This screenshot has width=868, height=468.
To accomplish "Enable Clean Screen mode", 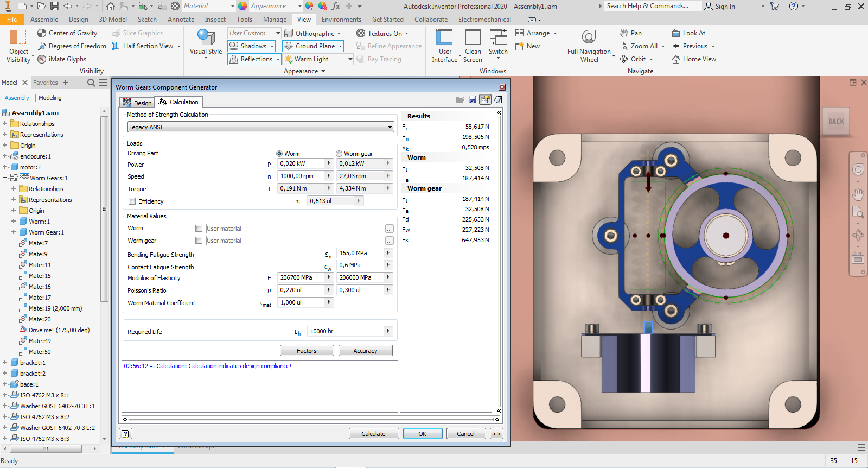I will (x=473, y=46).
